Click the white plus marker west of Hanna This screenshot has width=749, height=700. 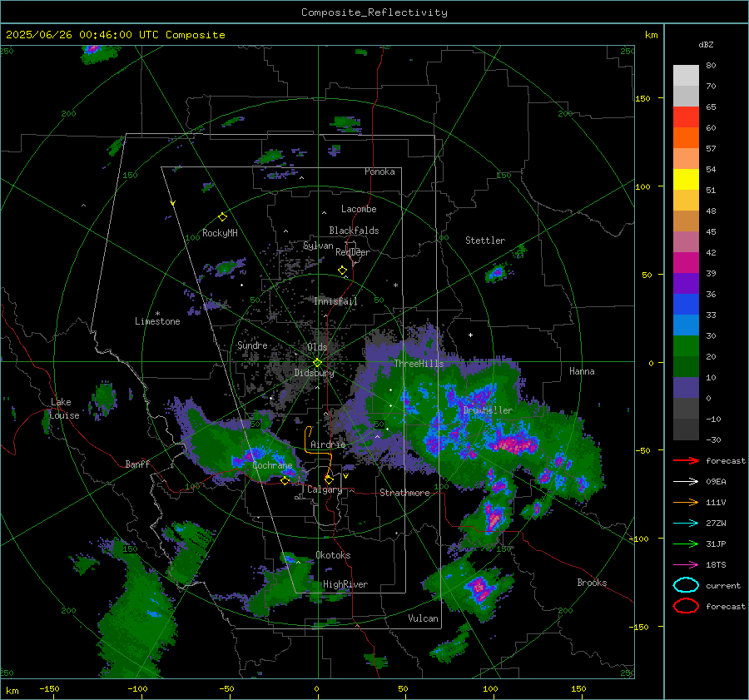[470, 335]
